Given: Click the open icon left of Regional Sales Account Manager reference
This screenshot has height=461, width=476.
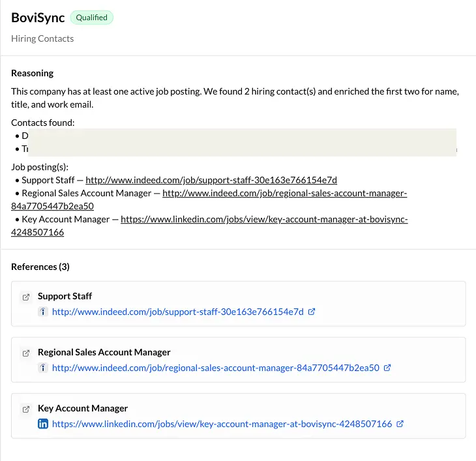Looking at the screenshot, I should tap(26, 353).
